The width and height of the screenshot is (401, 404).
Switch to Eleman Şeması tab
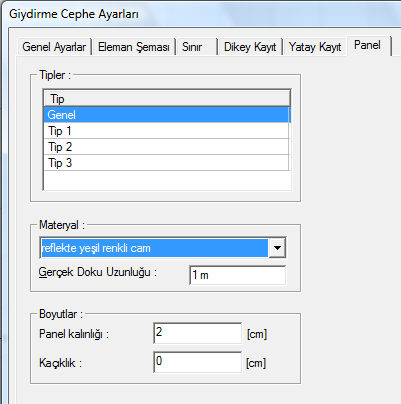pos(134,47)
